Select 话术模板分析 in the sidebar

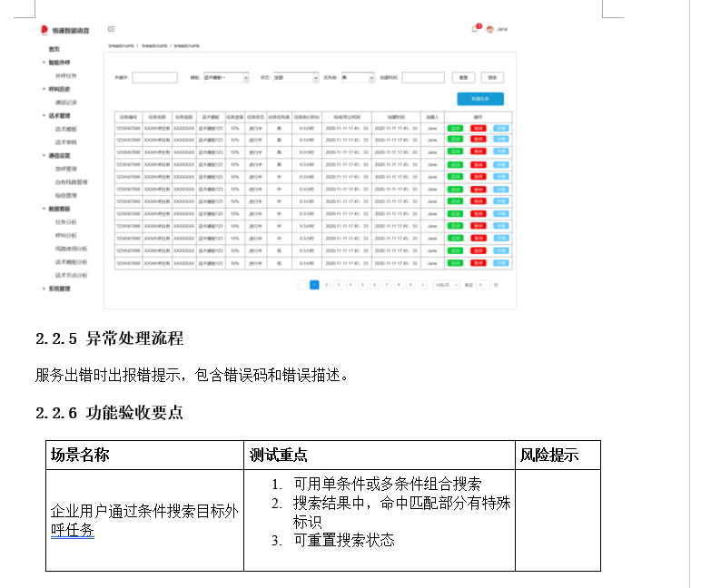[x=71, y=262]
